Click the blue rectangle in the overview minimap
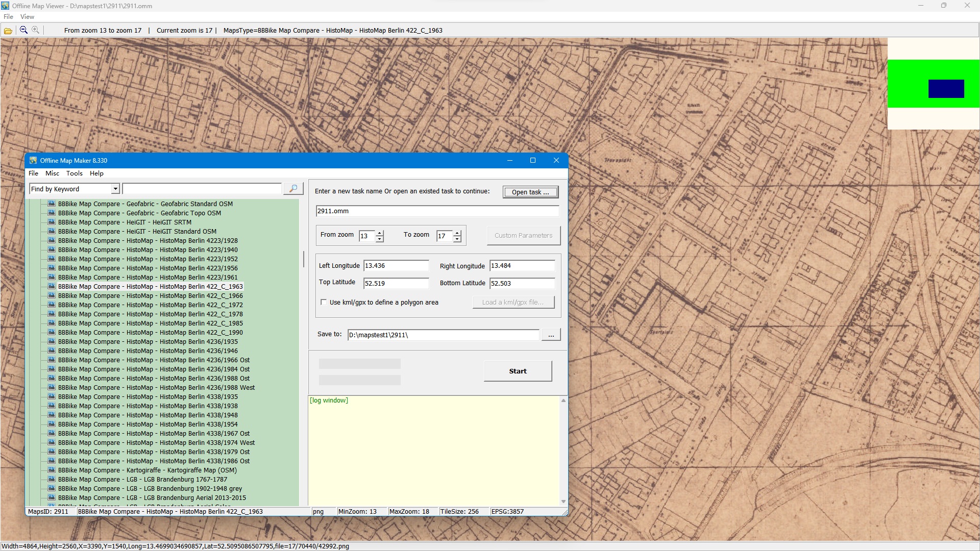The height and width of the screenshot is (551, 980). tap(946, 89)
